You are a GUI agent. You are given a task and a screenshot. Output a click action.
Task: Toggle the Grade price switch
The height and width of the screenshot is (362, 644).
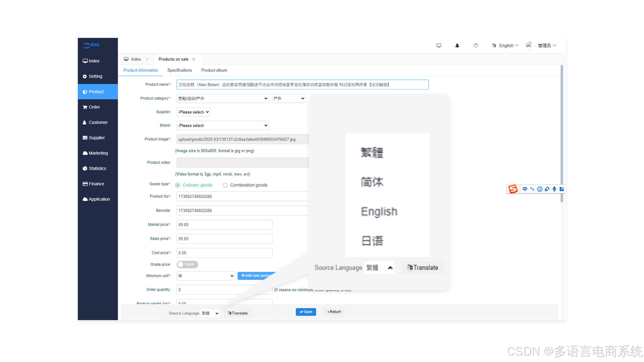pos(187,264)
